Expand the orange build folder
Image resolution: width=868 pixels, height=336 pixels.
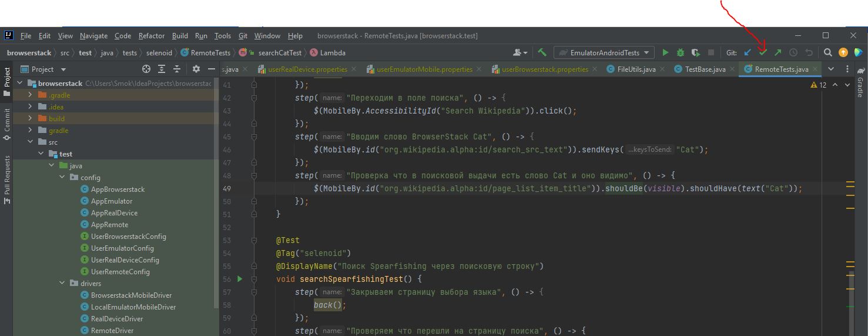click(x=30, y=119)
